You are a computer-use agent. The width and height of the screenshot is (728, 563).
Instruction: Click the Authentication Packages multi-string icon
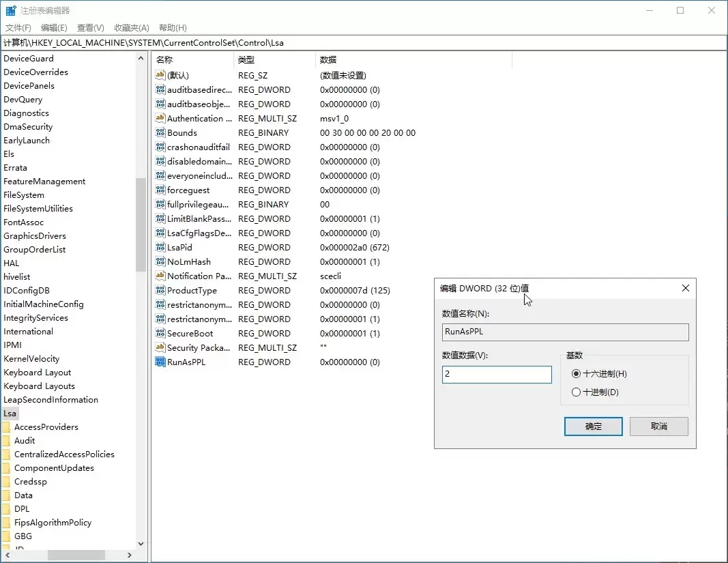(159, 118)
